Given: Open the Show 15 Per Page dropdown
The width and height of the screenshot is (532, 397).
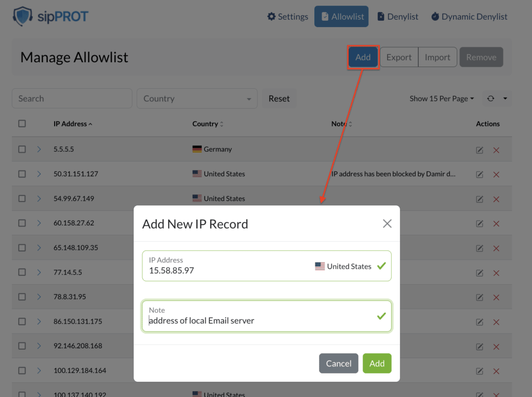Looking at the screenshot, I should pos(442,98).
